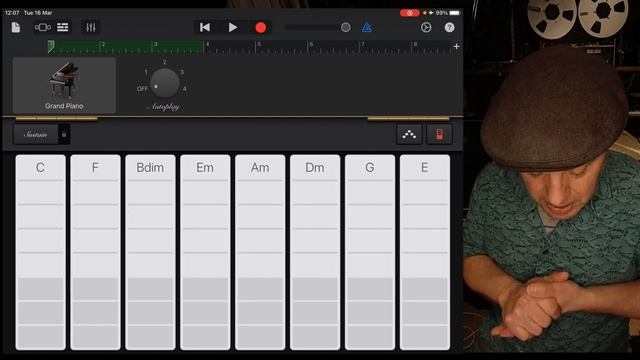Screen dimensions: 640x360
Task: Open song settings icon
Action: pos(426,27)
